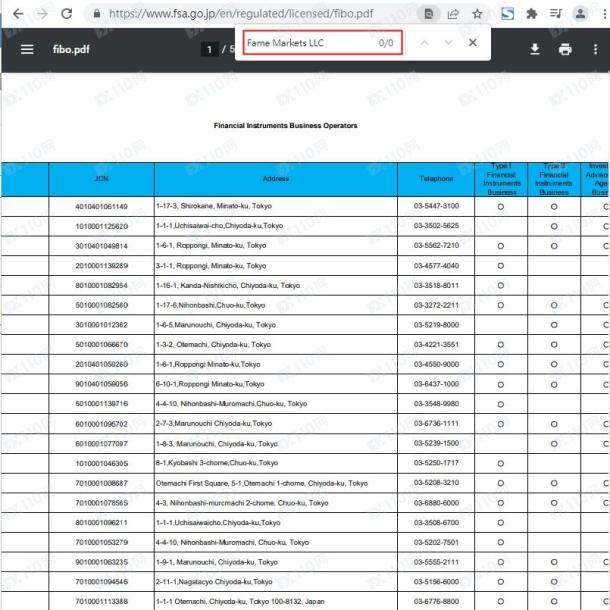This screenshot has height=610, width=610.
Task: Click the address bar URL
Action: 241,14
